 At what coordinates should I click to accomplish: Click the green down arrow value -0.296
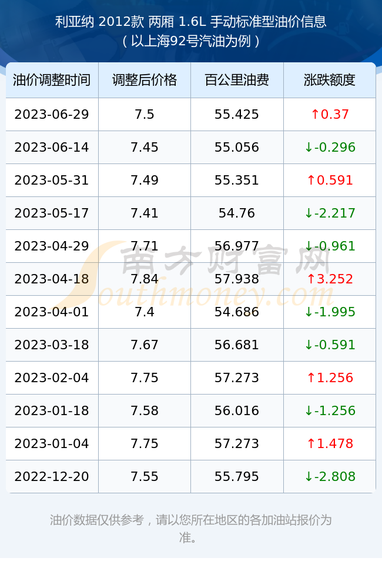pyautogui.click(x=330, y=148)
